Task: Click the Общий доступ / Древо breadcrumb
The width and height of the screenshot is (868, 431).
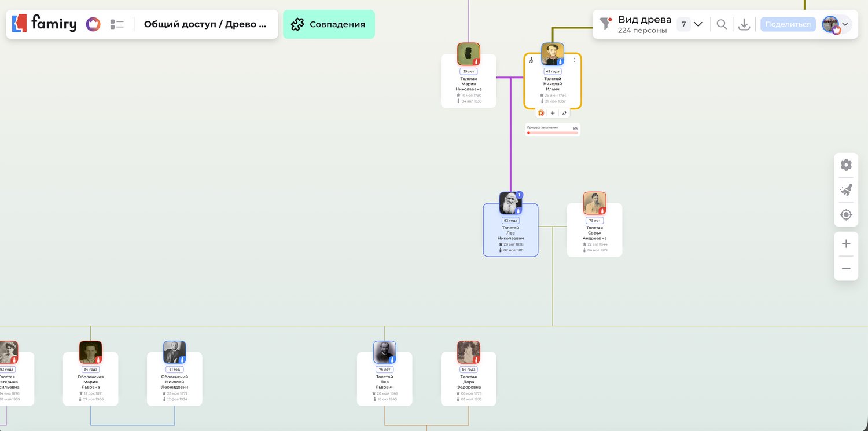Action: click(x=205, y=24)
